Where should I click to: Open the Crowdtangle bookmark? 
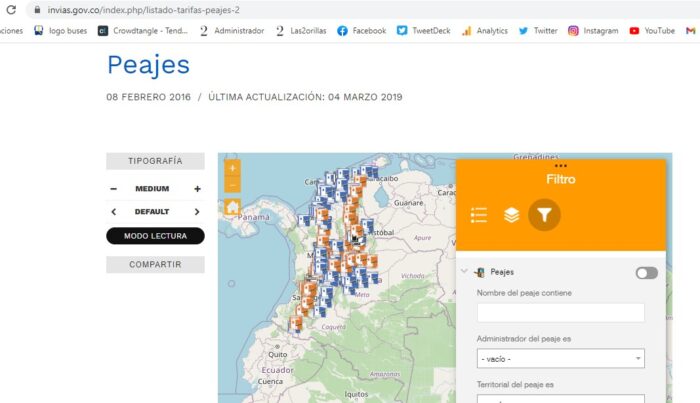(143, 31)
